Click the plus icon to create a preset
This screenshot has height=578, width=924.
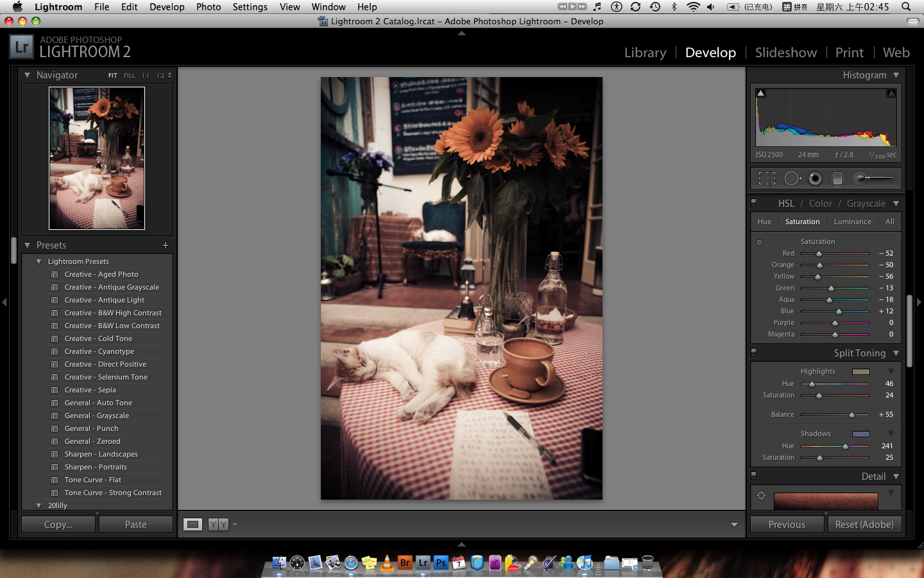coord(166,245)
